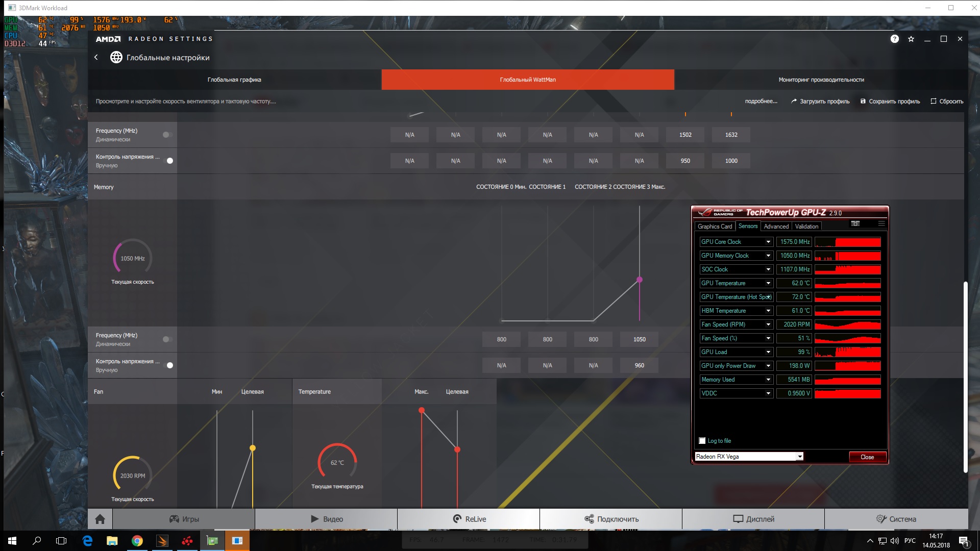Switch to Мониторинг производительности tab
The height and width of the screenshot is (551, 980).
821,80
